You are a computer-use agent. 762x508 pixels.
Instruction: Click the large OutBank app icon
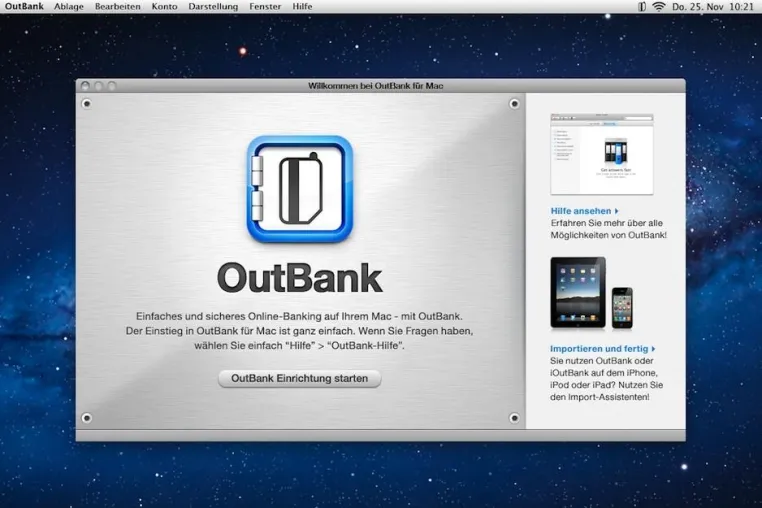point(299,189)
